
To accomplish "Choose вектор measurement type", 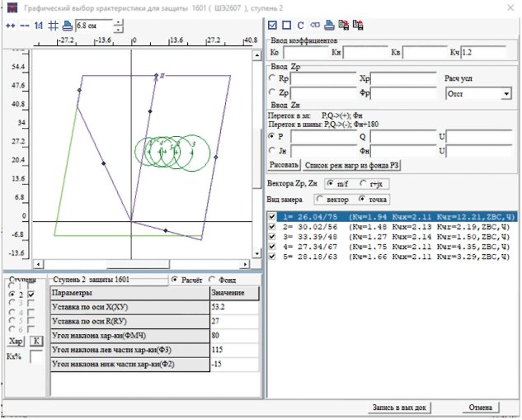I will 319,199.
